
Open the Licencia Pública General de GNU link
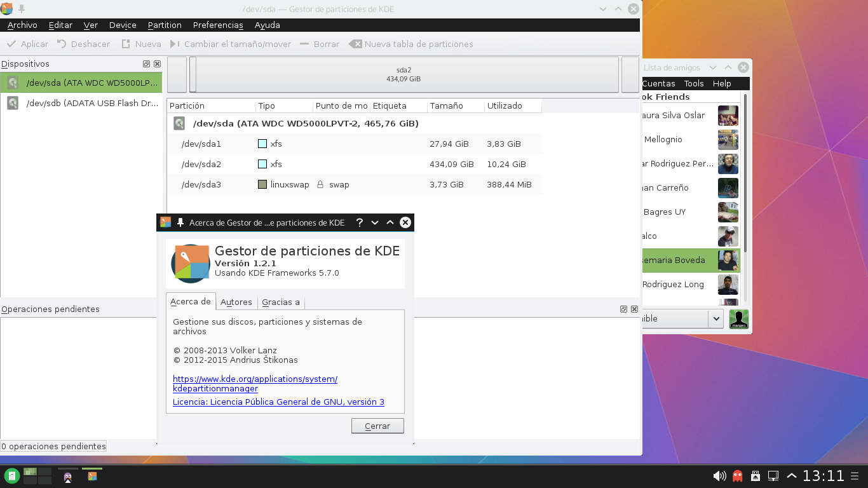tap(278, 402)
